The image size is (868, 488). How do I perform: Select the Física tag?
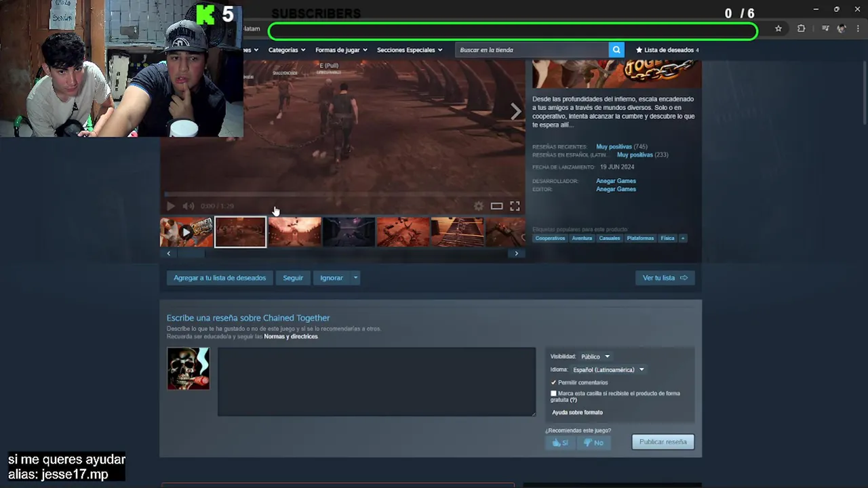[x=667, y=238]
